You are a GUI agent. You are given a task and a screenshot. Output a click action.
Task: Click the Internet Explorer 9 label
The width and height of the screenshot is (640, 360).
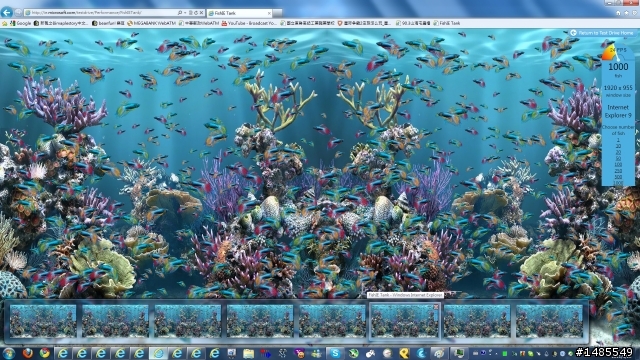point(618,111)
